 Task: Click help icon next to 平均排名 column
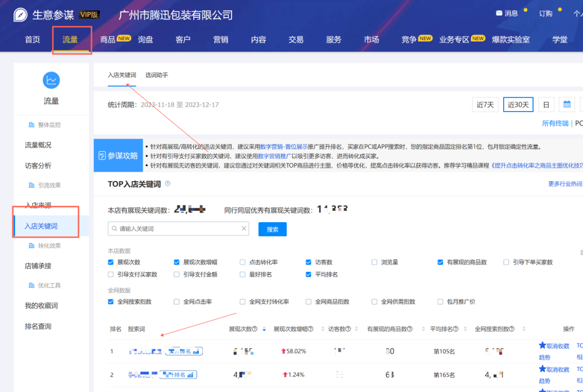click(456, 329)
